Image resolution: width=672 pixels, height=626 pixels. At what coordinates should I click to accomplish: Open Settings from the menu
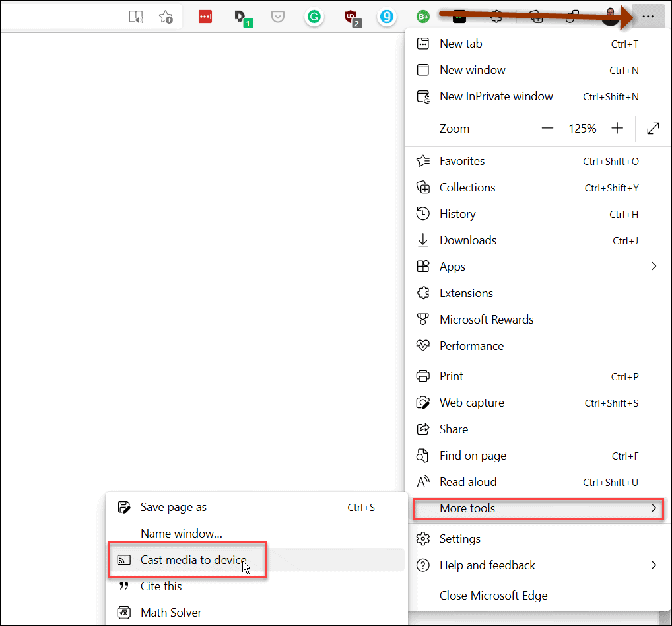click(459, 539)
